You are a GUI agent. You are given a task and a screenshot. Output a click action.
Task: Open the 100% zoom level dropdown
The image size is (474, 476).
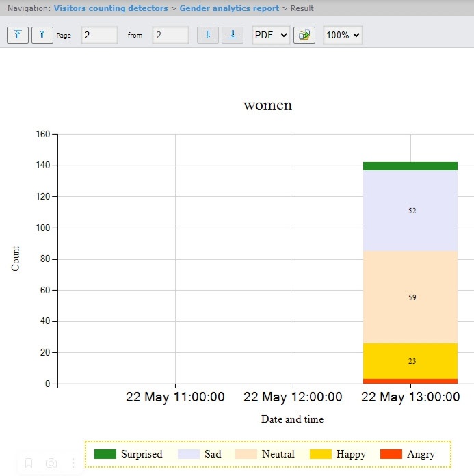tap(343, 35)
